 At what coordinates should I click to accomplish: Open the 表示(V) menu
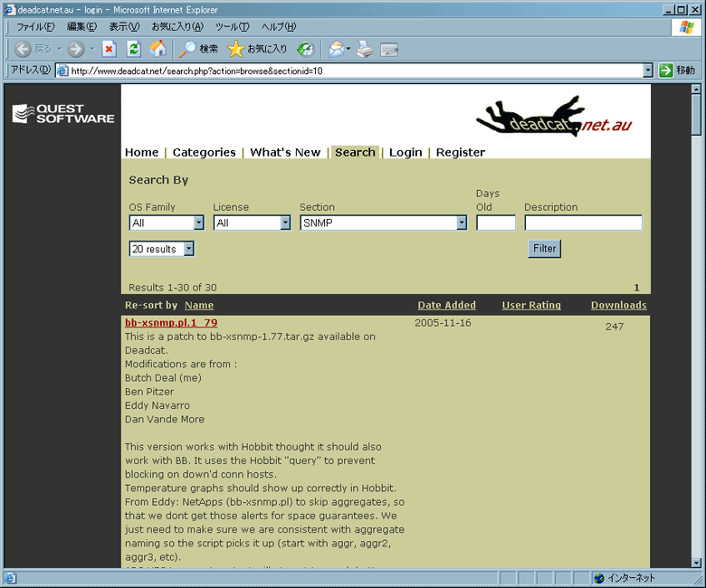pos(125,27)
